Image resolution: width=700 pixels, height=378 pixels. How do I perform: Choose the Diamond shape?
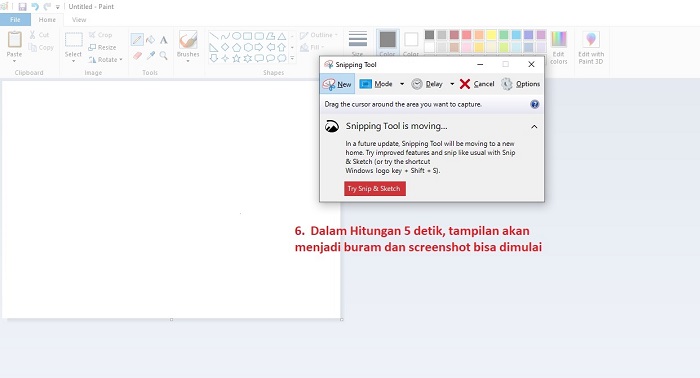225,47
